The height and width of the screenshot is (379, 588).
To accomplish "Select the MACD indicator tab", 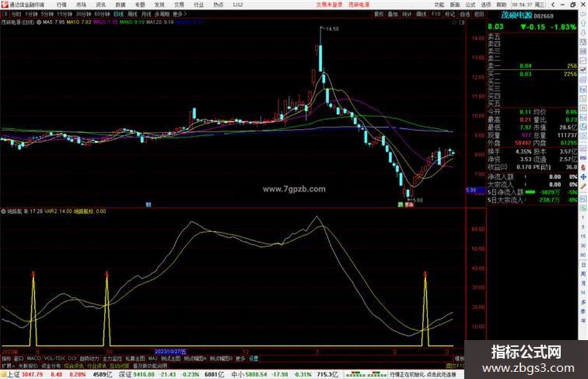I will [x=34, y=358].
